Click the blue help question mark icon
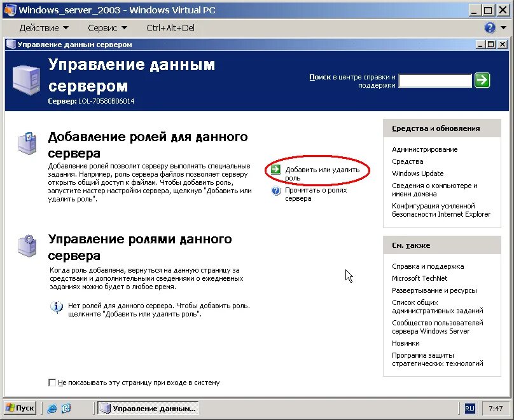The height and width of the screenshot is (420, 514). [490, 28]
